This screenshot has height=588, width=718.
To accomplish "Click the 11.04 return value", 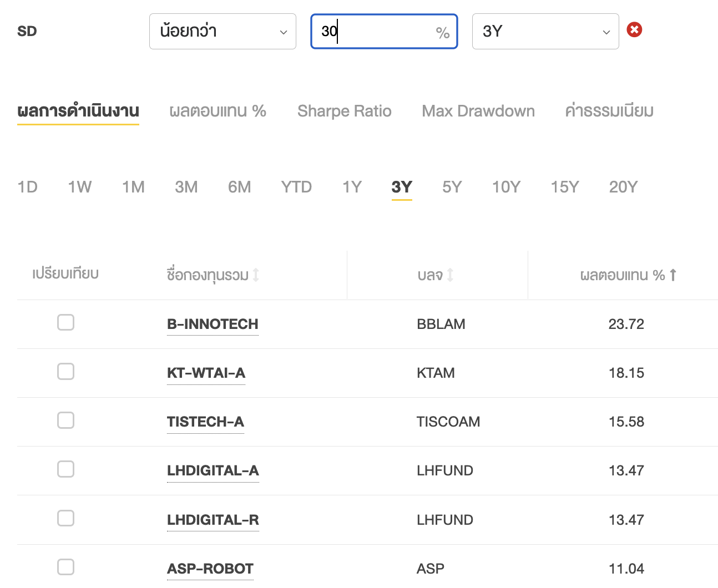I will click(x=626, y=569).
